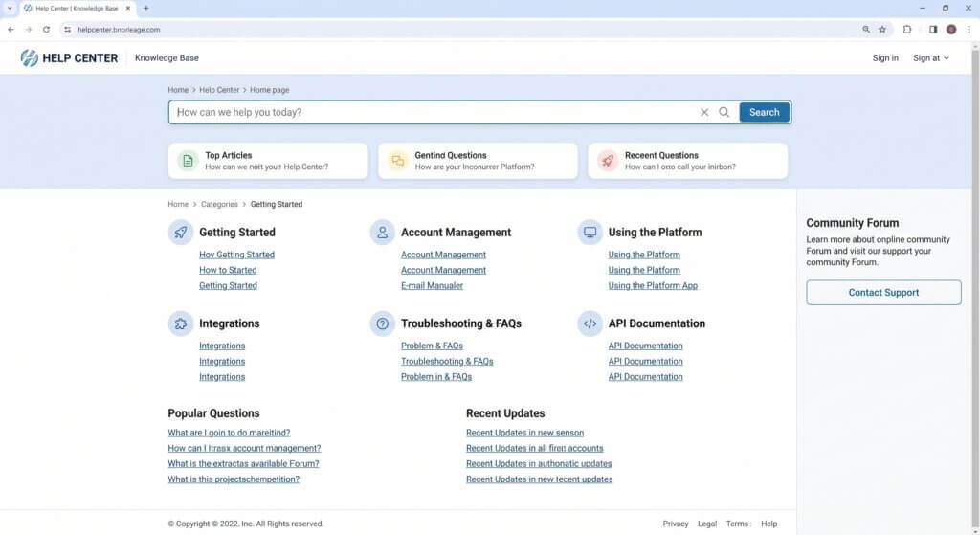The image size is (980, 535).
Task: Click Help Center in the top breadcrumb
Action: point(219,90)
